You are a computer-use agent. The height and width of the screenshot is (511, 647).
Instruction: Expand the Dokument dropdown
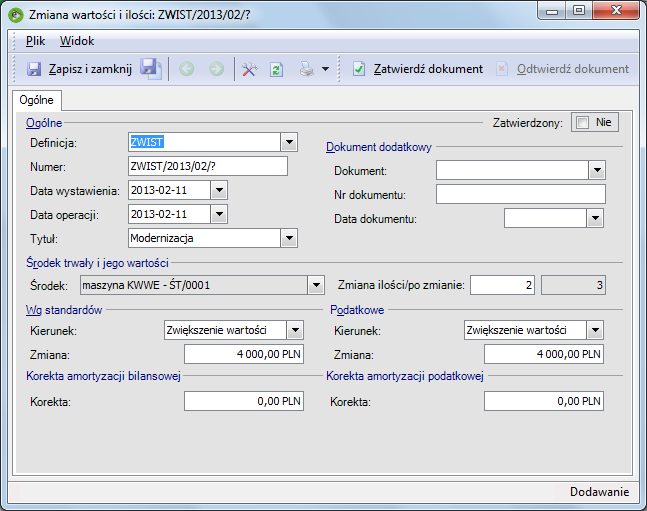click(597, 170)
